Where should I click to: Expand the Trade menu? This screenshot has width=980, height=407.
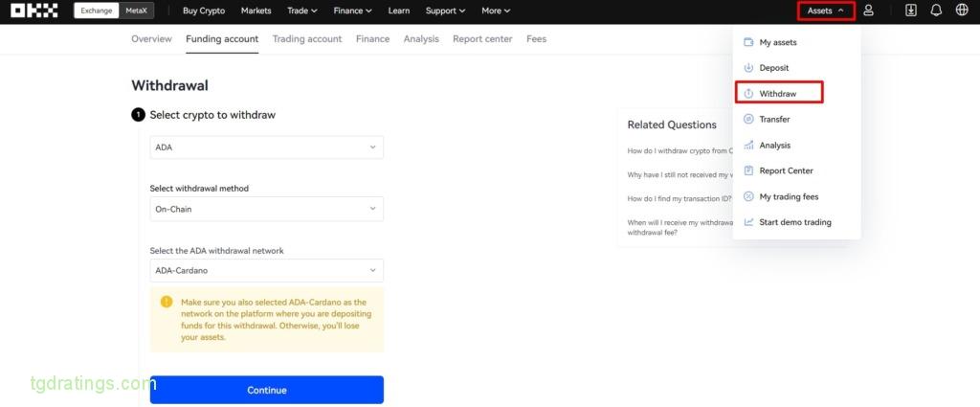[302, 11]
